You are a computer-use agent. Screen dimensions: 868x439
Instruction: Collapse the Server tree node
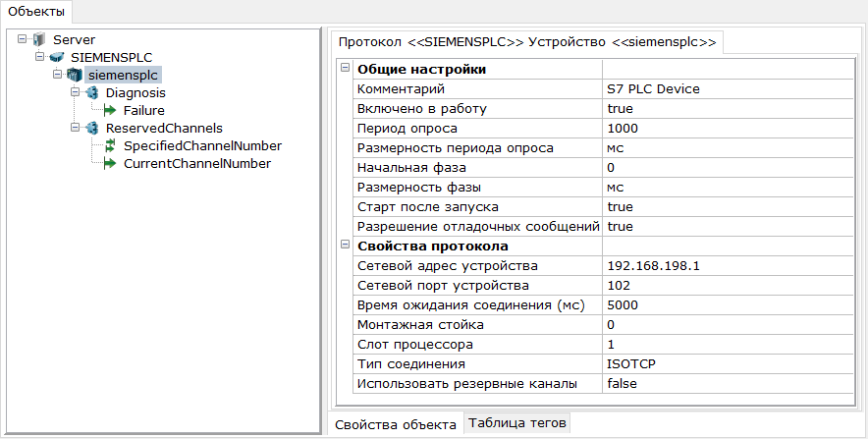(x=23, y=38)
